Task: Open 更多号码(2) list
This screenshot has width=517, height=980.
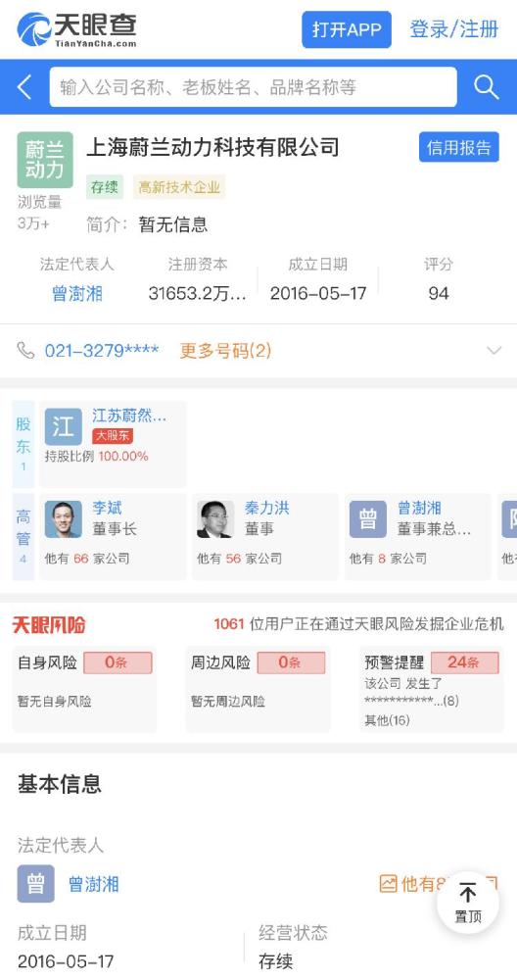Action: (x=225, y=350)
